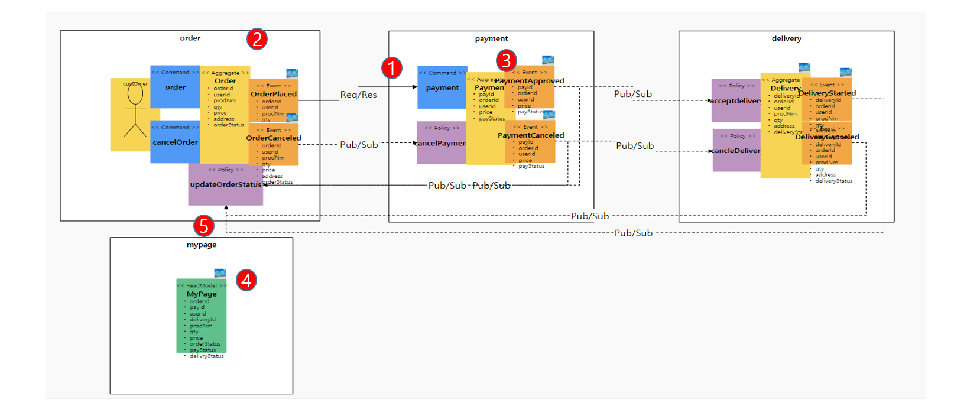This screenshot has width=980, height=403.
Task: Click Pub/Sub label leading to acceptdelivery policy
Action: point(633,94)
